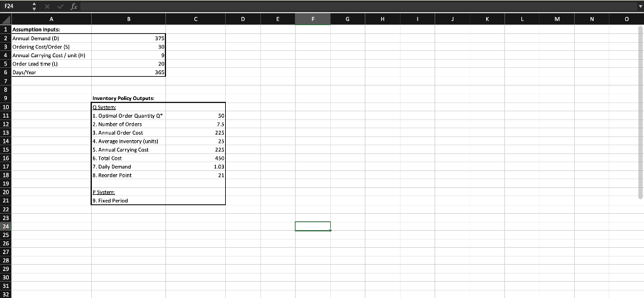
Task: Select the highlighted row 24 header
Action: [x=6, y=226]
